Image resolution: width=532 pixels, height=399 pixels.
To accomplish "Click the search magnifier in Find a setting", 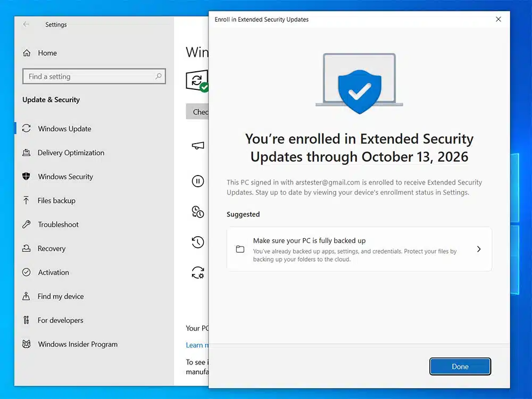I will pyautogui.click(x=158, y=77).
